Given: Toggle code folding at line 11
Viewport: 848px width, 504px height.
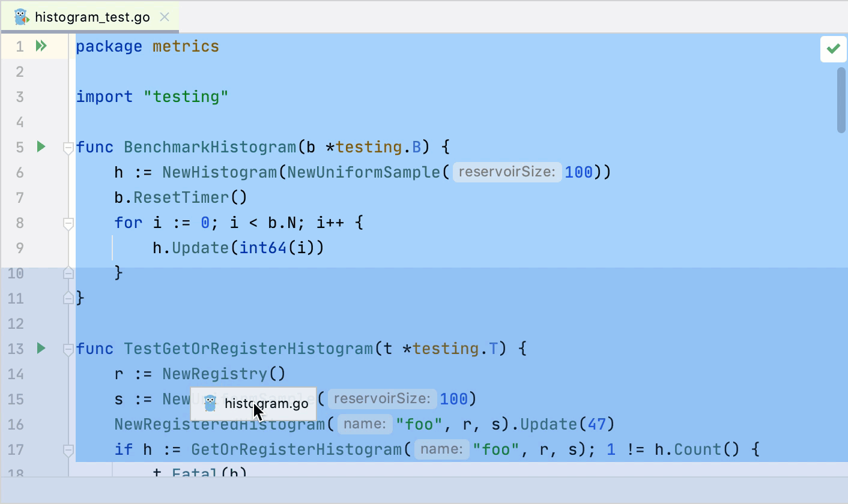Looking at the screenshot, I should [x=68, y=298].
